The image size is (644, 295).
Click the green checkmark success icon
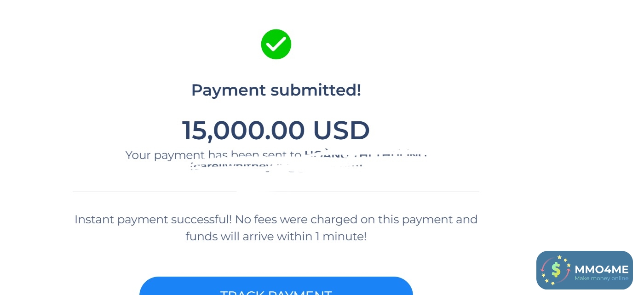tap(276, 44)
